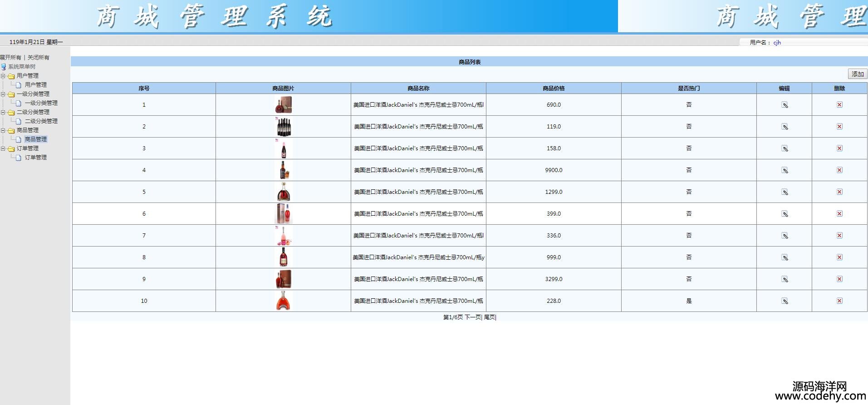The image size is (868, 405).
Task: Click the delete icon for product row 2
Action: click(839, 127)
